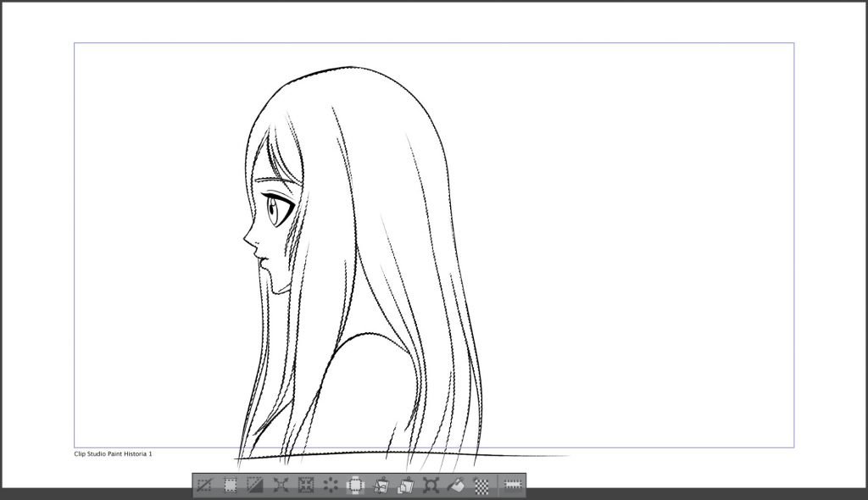Expand selected area icon
The width and height of the screenshot is (868, 500).
281,486
